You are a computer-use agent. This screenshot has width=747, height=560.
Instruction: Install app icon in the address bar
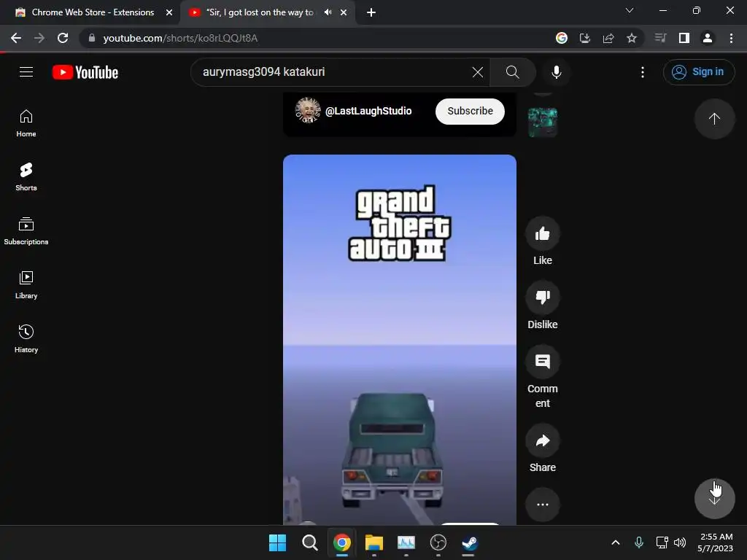585,38
